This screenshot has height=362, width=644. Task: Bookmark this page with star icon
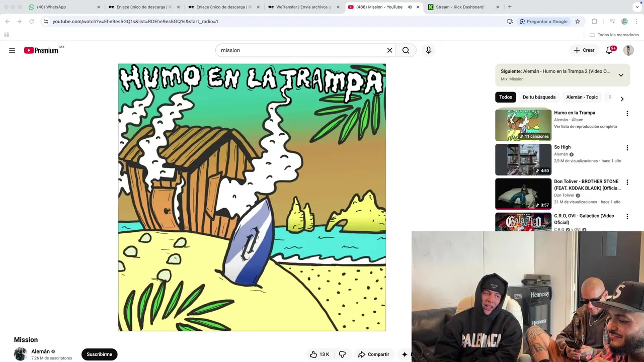(578, 22)
